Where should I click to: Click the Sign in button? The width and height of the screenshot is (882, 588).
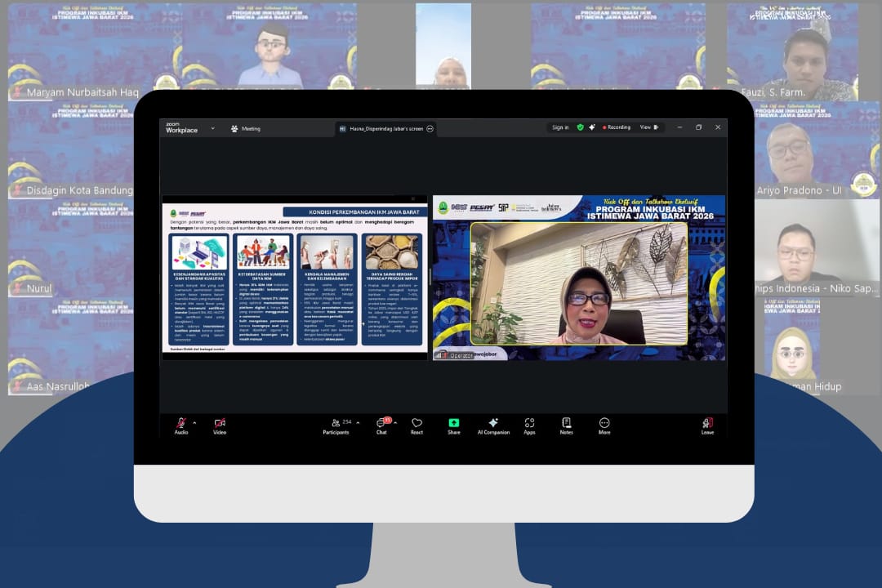560,127
